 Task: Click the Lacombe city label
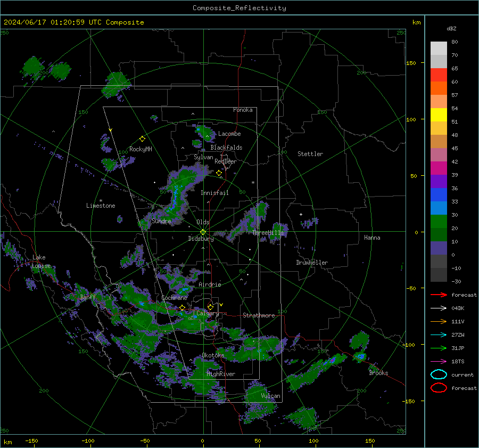[x=229, y=134]
